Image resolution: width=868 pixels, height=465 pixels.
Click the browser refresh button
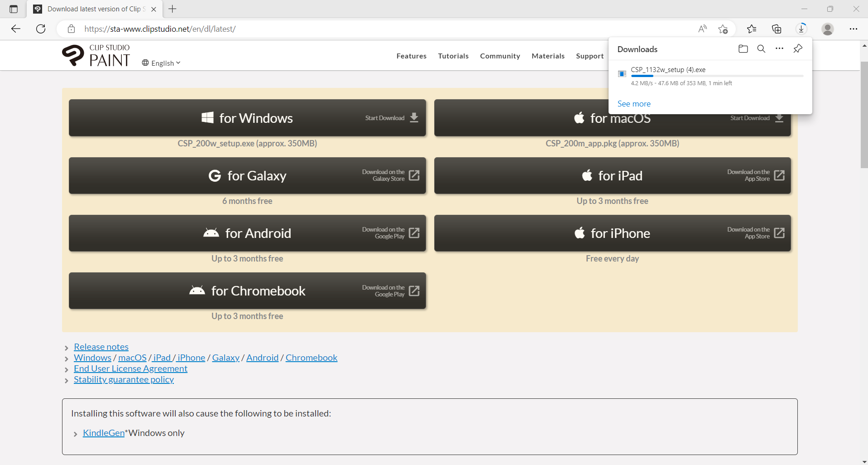tap(41, 29)
